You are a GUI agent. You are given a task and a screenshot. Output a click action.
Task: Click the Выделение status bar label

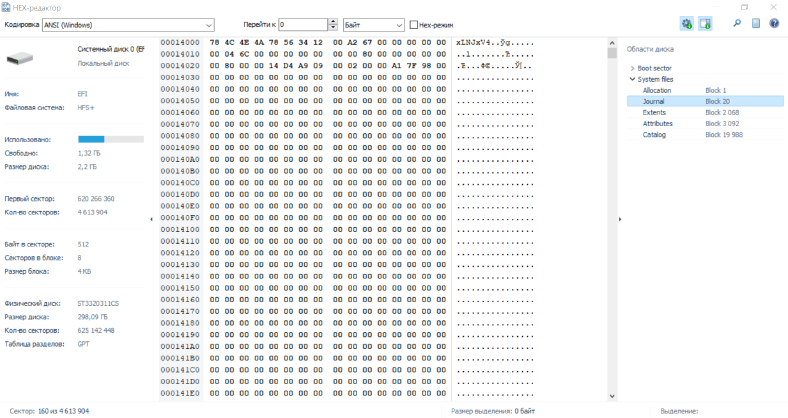click(679, 411)
